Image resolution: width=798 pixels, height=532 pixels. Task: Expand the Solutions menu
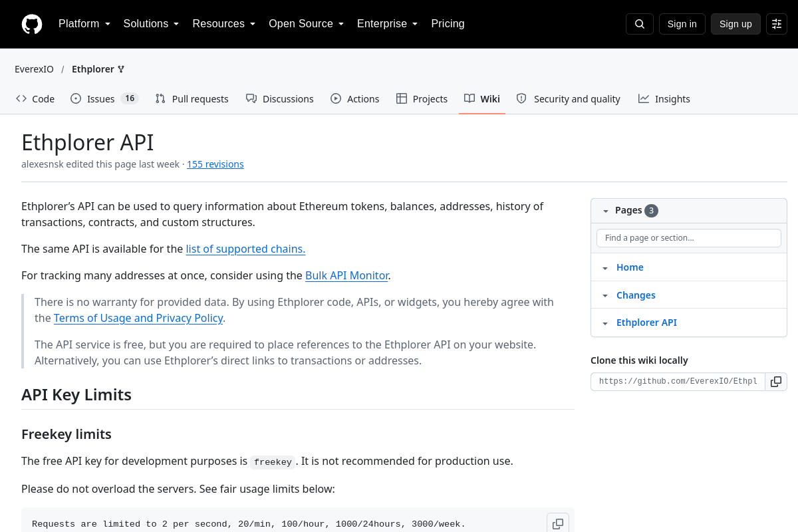[x=151, y=24]
